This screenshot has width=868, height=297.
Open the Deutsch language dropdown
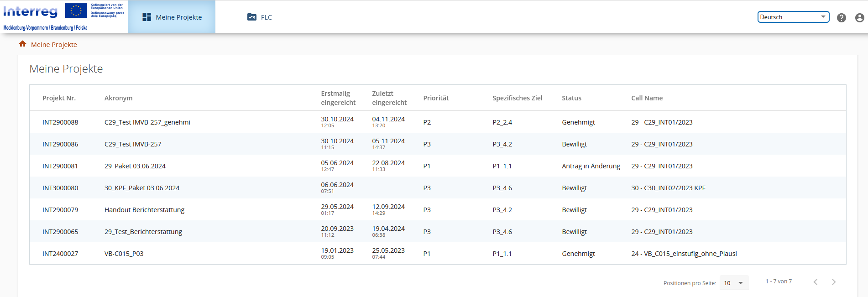793,17
